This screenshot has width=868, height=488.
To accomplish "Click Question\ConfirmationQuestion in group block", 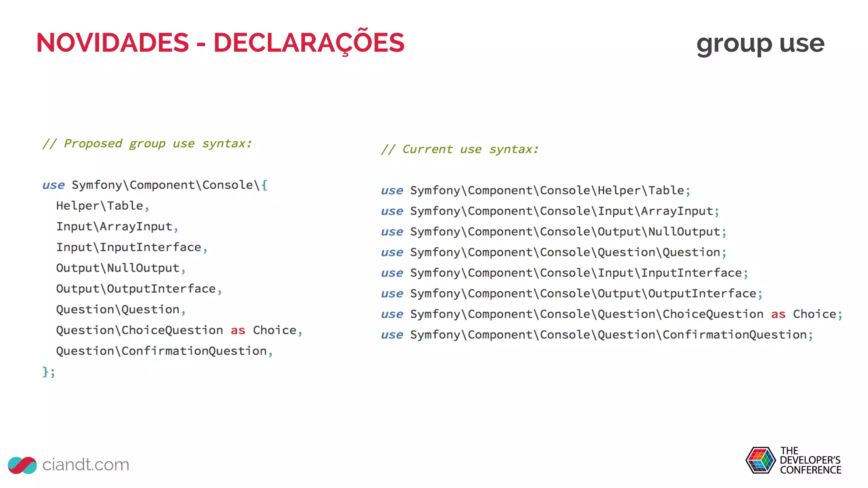I will [161, 351].
